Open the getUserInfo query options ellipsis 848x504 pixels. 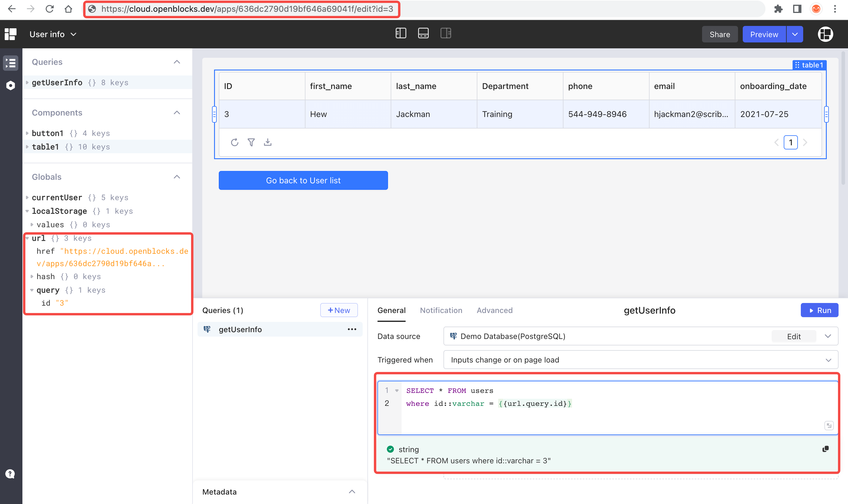[352, 330]
